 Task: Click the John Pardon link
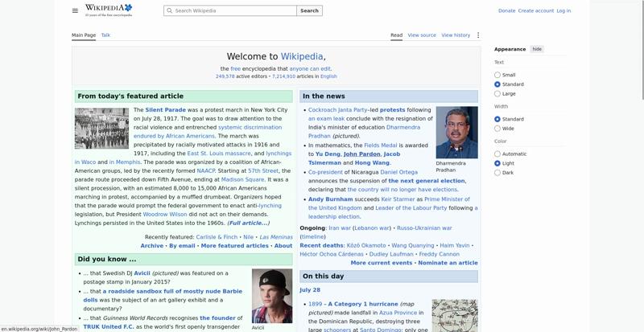[361, 154]
